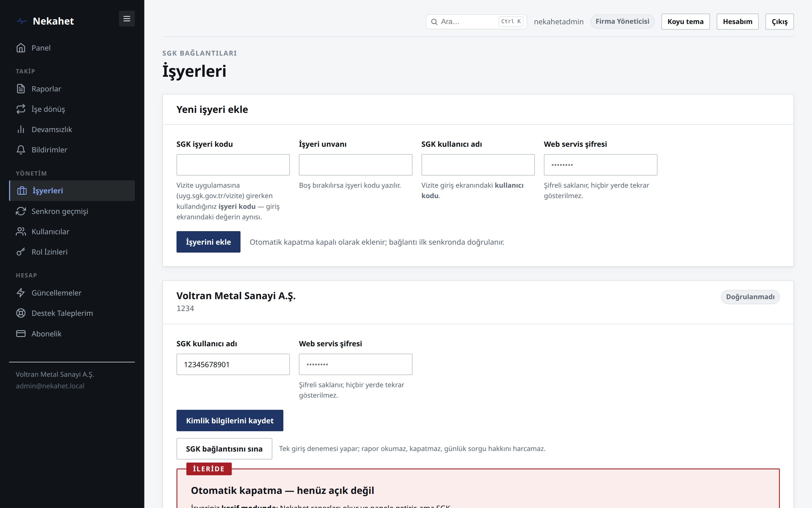Click the Abonelik credit card icon

(x=21, y=334)
